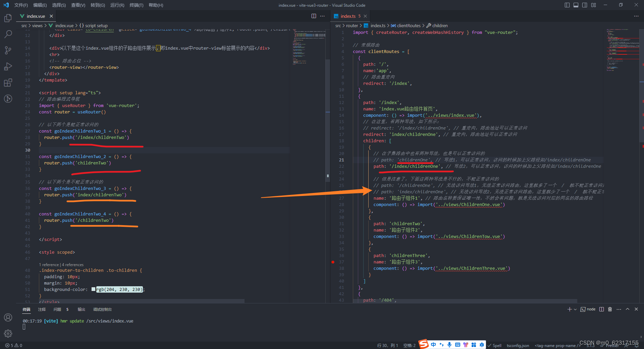Select the node terminal instance

tap(588, 309)
